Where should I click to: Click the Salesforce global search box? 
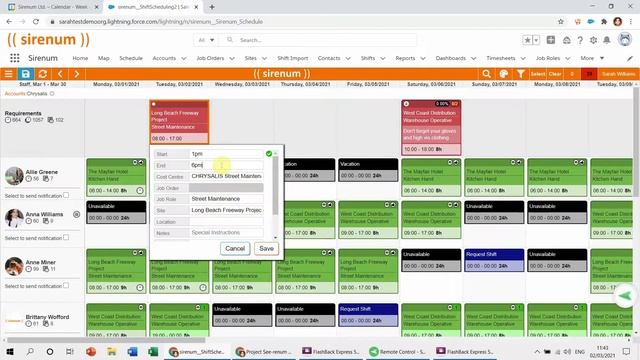[x=318, y=40]
